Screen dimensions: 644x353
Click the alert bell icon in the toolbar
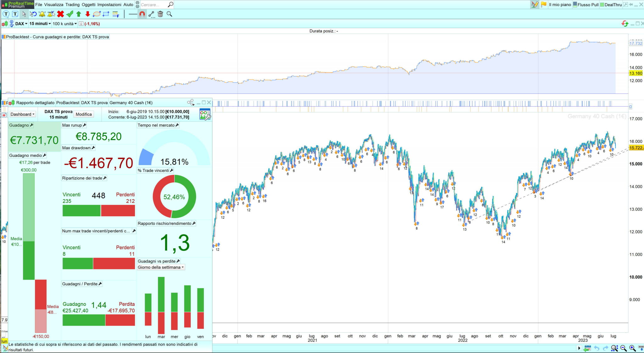(x=42, y=14)
